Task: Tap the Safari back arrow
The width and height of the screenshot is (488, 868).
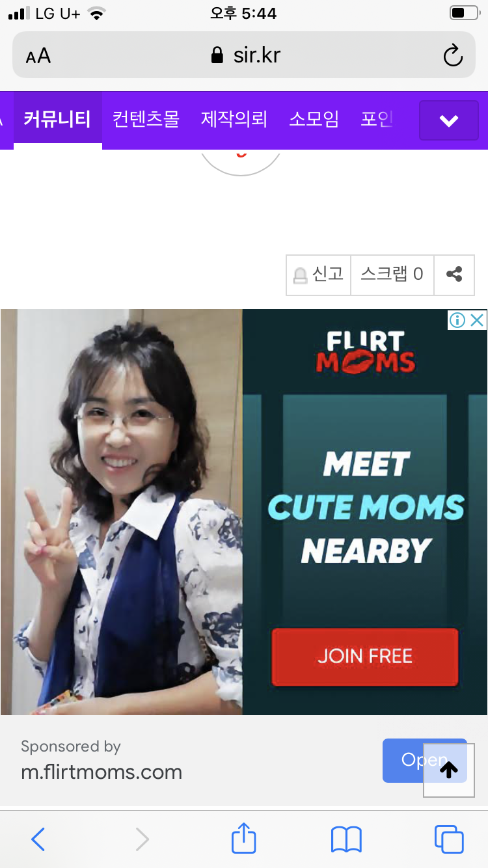Action: (x=38, y=839)
